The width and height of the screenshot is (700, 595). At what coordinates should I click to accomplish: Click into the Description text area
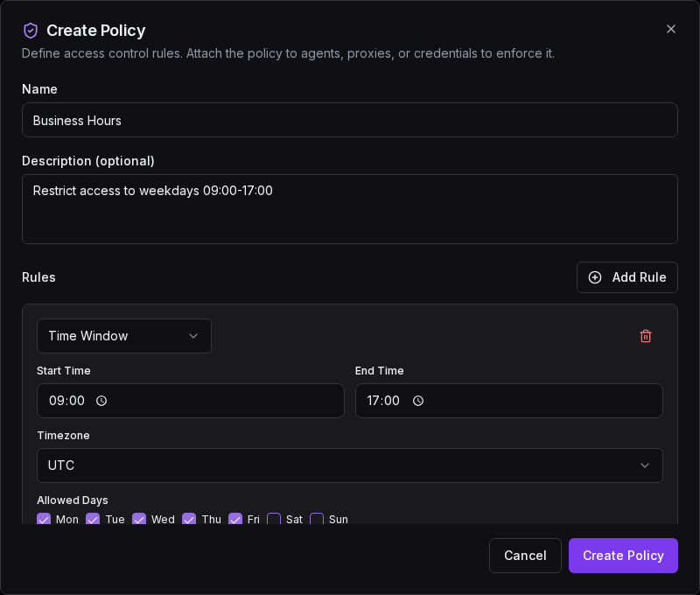coord(349,209)
